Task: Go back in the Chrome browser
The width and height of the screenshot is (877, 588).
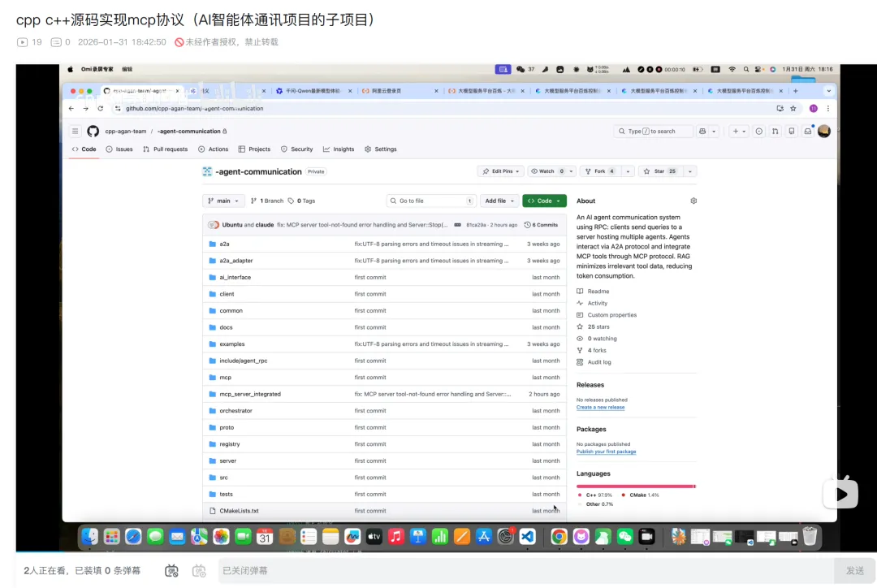Action: point(71,109)
